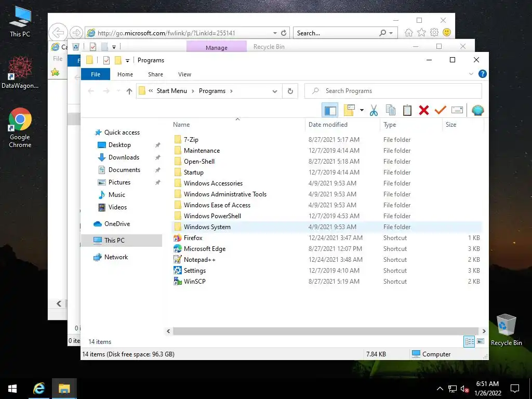Viewport: 532px width, 399px height.
Task: Click Internet Explorer Favorites star icon
Action: pyautogui.click(x=421, y=33)
